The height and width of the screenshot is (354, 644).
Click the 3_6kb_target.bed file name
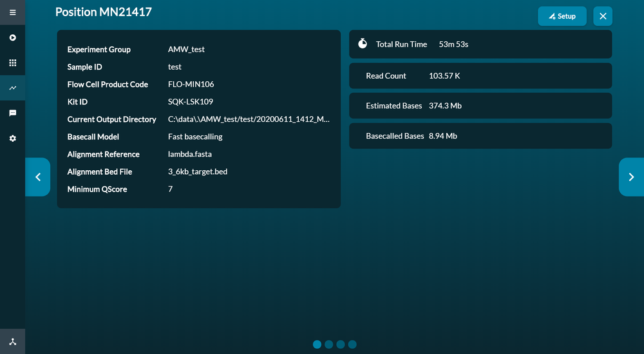pos(198,172)
